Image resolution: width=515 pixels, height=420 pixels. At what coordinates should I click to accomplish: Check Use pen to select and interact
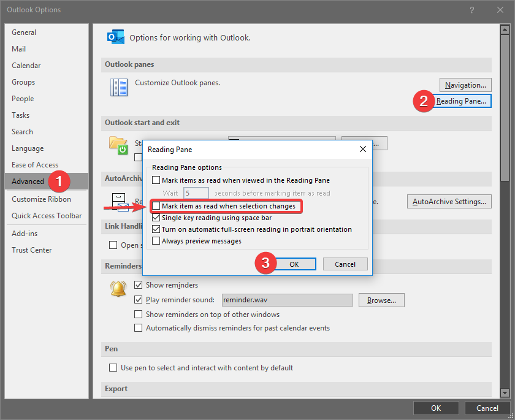pos(113,367)
